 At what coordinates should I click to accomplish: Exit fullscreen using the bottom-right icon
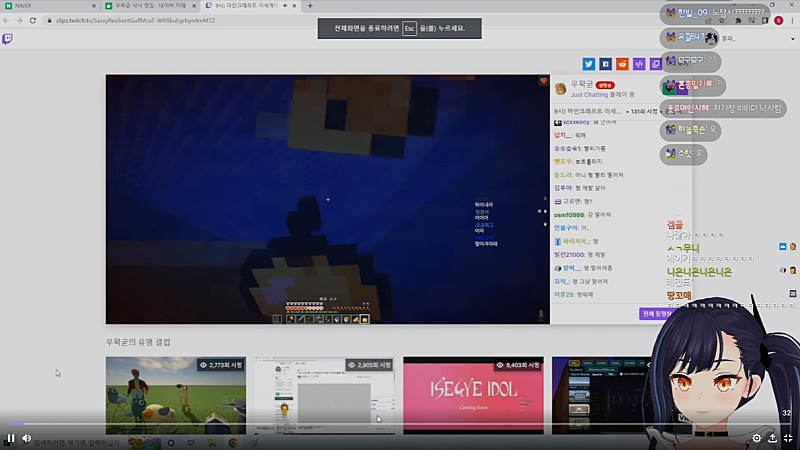point(788,438)
